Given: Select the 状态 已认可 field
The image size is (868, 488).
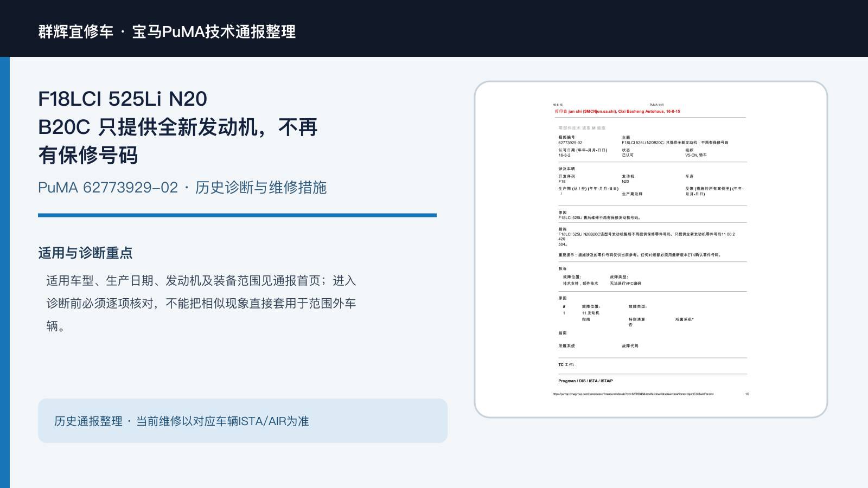Looking at the screenshot, I should [628, 153].
